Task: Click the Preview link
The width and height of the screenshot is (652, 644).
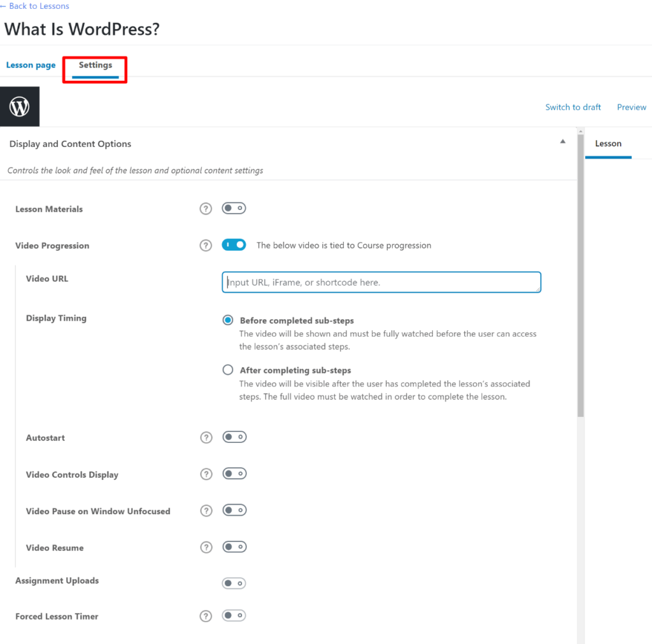Action: click(631, 107)
